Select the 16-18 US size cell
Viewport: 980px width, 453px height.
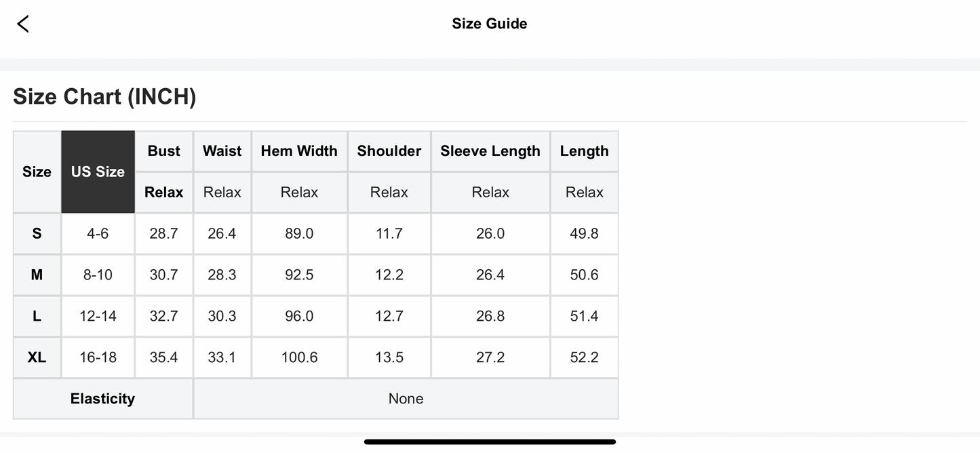(98, 357)
